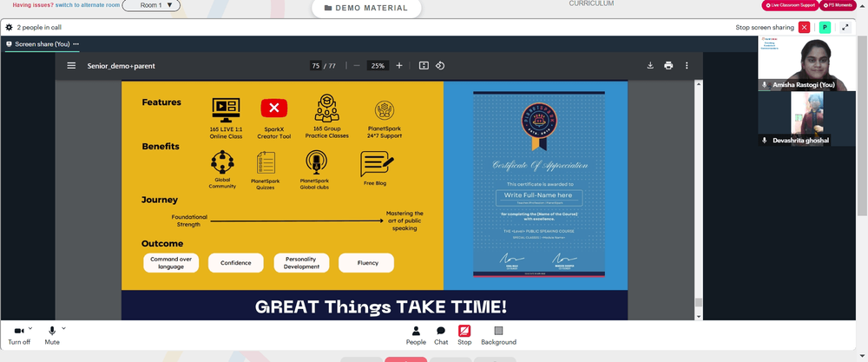Open the Background settings
This screenshot has width=868, height=362.
(498, 335)
